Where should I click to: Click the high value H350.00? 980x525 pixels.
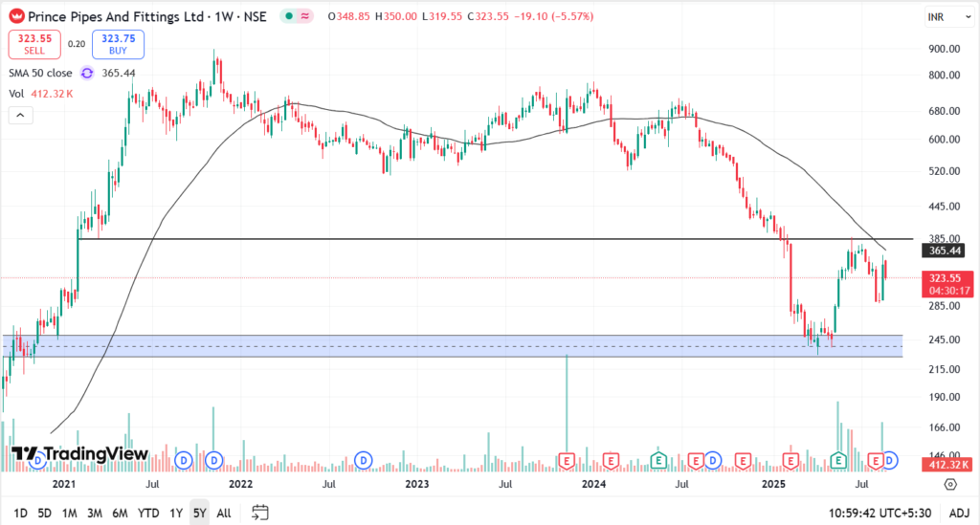(x=395, y=17)
